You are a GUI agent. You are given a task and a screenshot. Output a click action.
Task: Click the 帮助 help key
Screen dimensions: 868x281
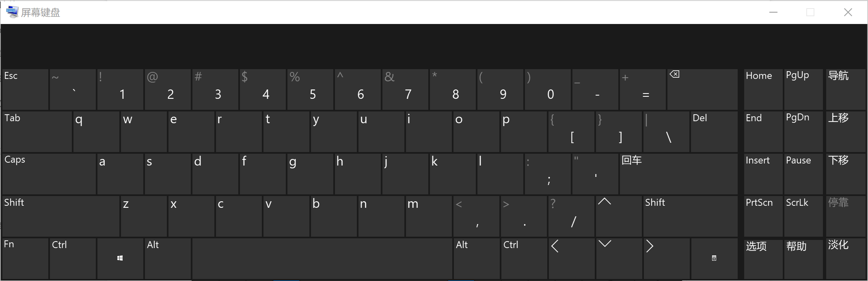[x=803, y=258]
